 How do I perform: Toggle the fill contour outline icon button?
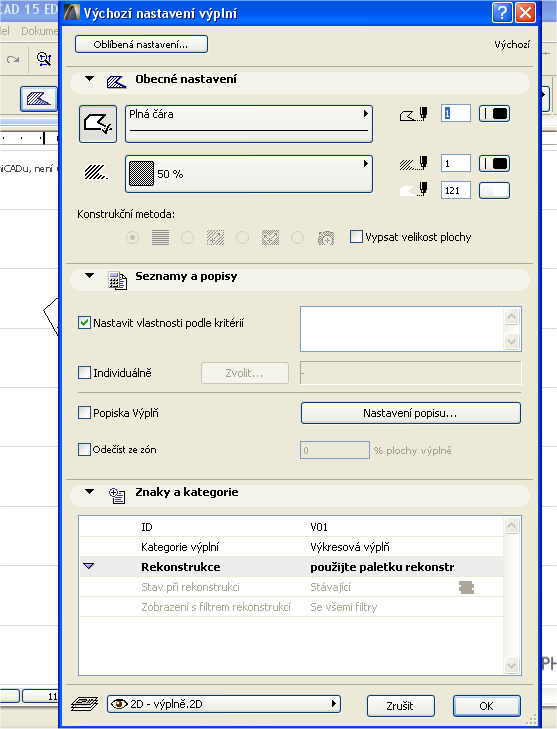coord(98,124)
